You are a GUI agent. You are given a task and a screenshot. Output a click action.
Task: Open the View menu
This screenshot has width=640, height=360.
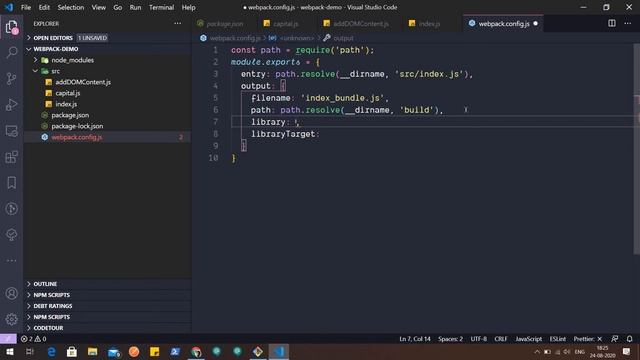98,7
